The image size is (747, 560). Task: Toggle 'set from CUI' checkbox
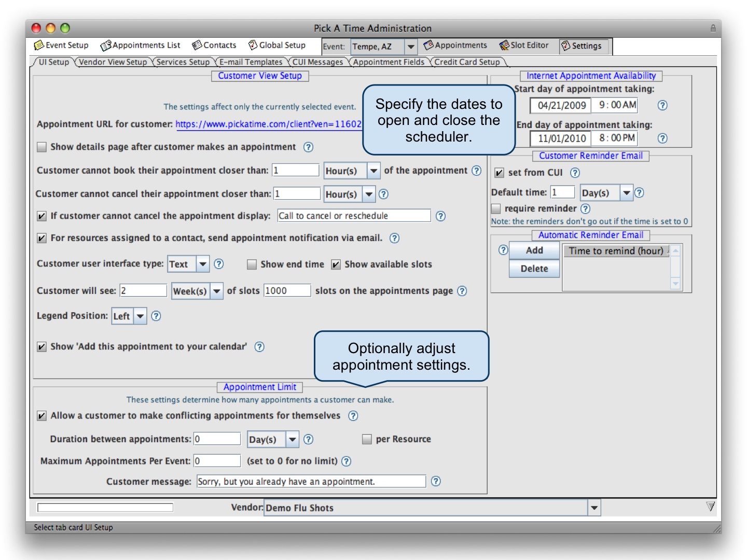tap(500, 173)
